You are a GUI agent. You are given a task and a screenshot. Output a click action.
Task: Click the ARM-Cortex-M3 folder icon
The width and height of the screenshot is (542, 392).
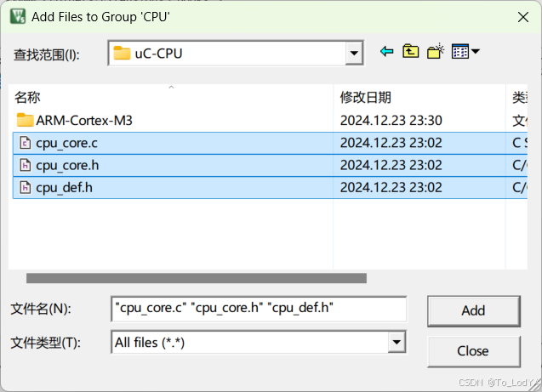pos(25,120)
